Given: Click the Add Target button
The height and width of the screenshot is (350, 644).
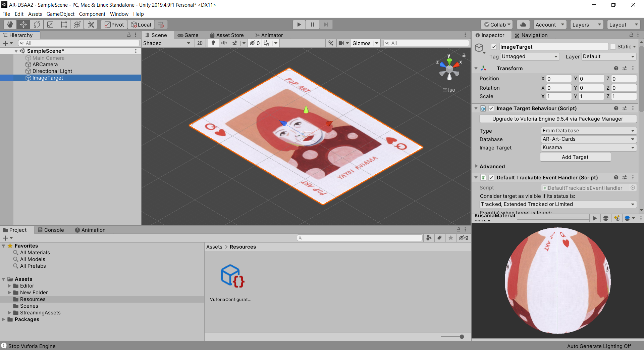Looking at the screenshot, I should [575, 157].
